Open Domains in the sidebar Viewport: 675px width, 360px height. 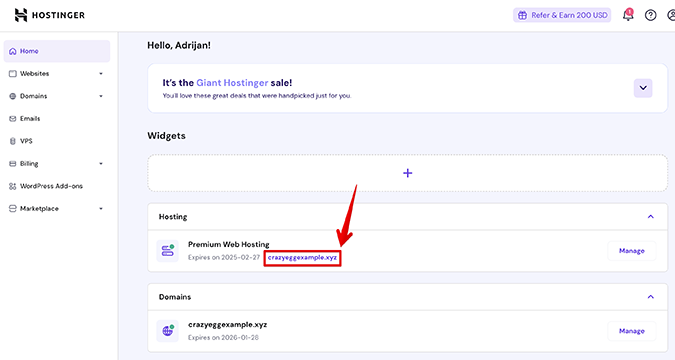pos(57,96)
